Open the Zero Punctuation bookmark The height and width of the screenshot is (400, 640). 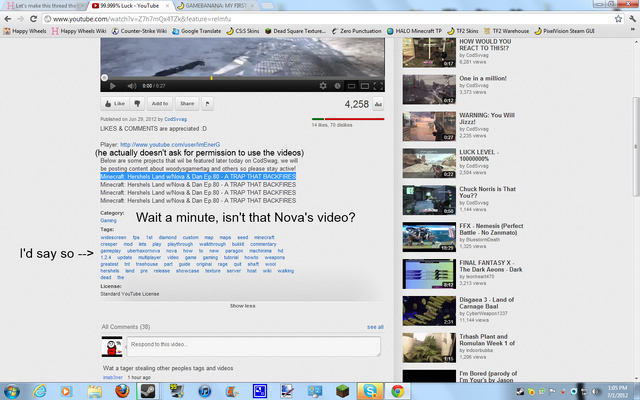click(356, 31)
